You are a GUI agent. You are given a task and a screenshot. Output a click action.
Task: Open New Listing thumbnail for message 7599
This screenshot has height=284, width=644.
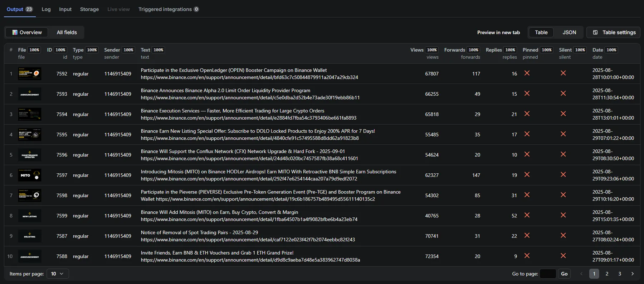pyautogui.click(x=30, y=216)
